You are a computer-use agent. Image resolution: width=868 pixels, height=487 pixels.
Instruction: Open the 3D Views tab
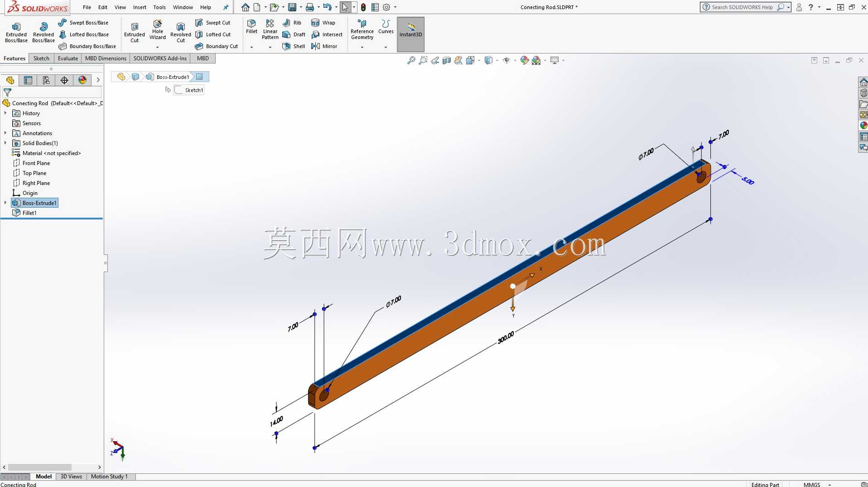(71, 477)
